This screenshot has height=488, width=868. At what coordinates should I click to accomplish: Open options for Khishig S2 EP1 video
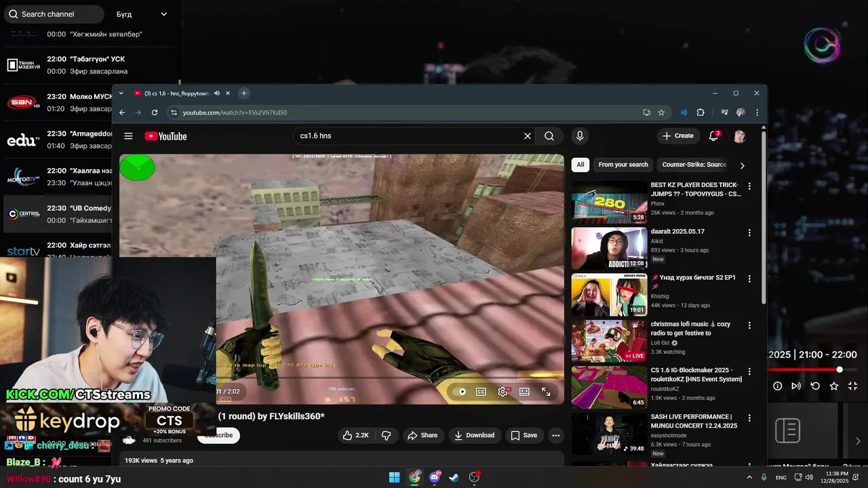(749, 279)
